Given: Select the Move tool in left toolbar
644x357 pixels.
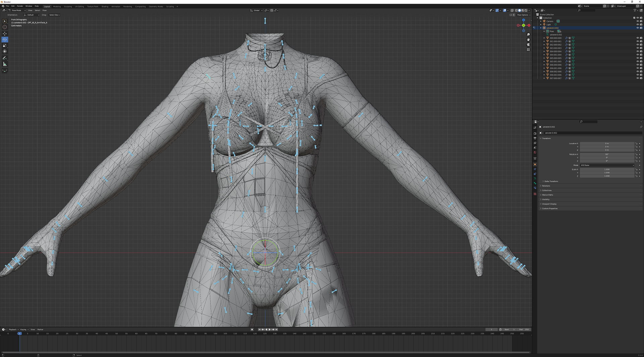Looking at the screenshot, I should click(x=5, y=34).
